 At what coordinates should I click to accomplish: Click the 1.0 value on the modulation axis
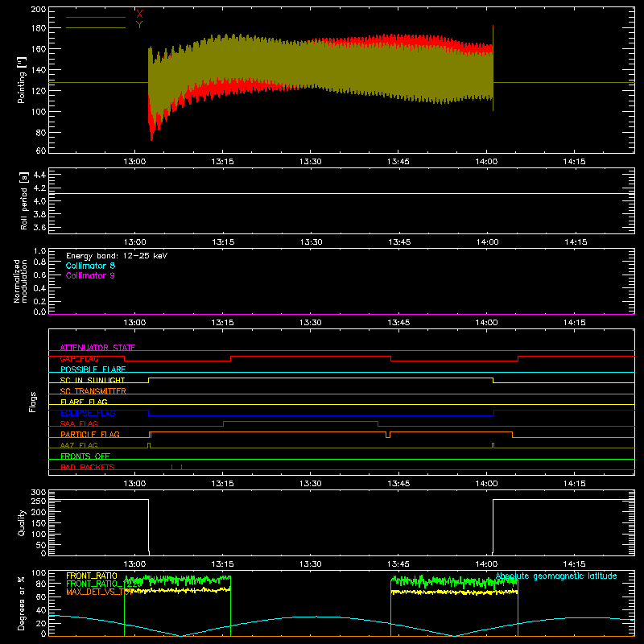point(39,251)
